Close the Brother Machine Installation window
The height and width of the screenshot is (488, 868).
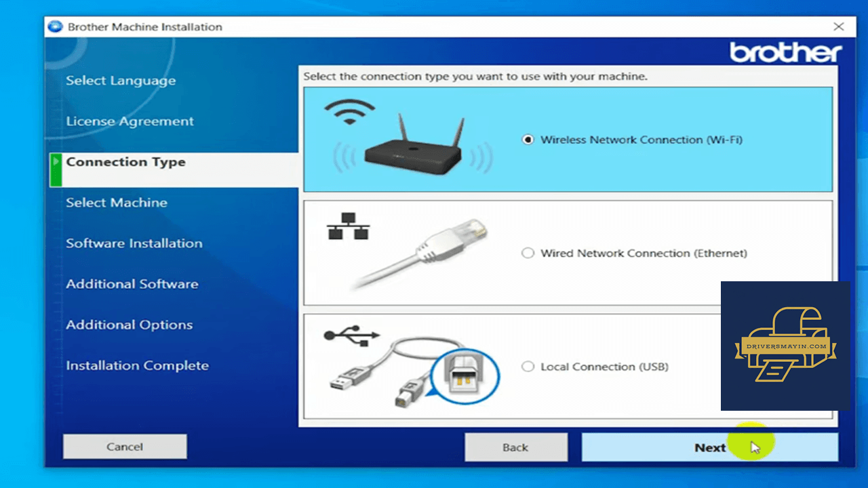[839, 27]
